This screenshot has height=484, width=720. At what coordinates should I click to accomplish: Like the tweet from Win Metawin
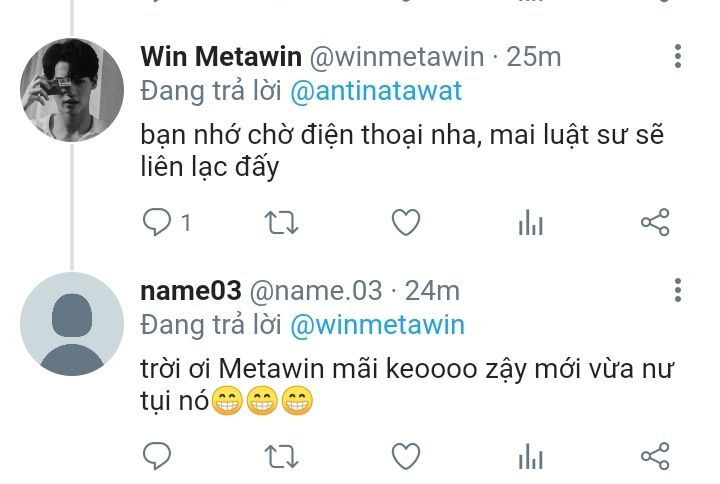(406, 222)
